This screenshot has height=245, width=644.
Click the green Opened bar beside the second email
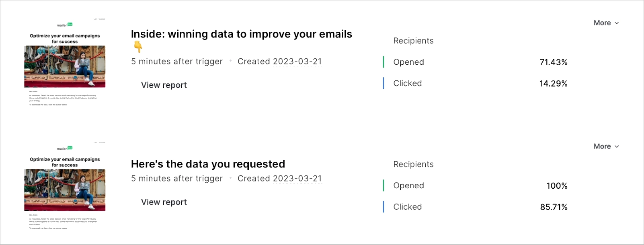pos(384,185)
